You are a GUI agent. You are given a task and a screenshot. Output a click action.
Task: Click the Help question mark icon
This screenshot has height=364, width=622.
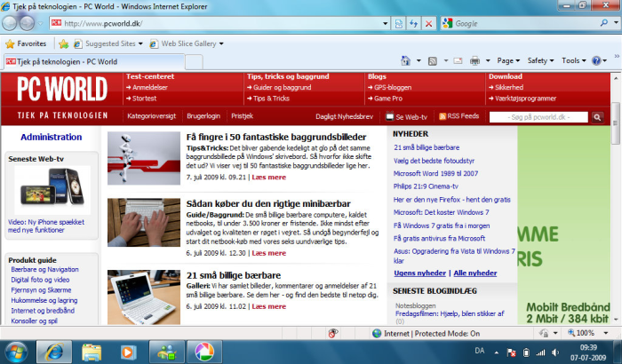[x=596, y=60]
